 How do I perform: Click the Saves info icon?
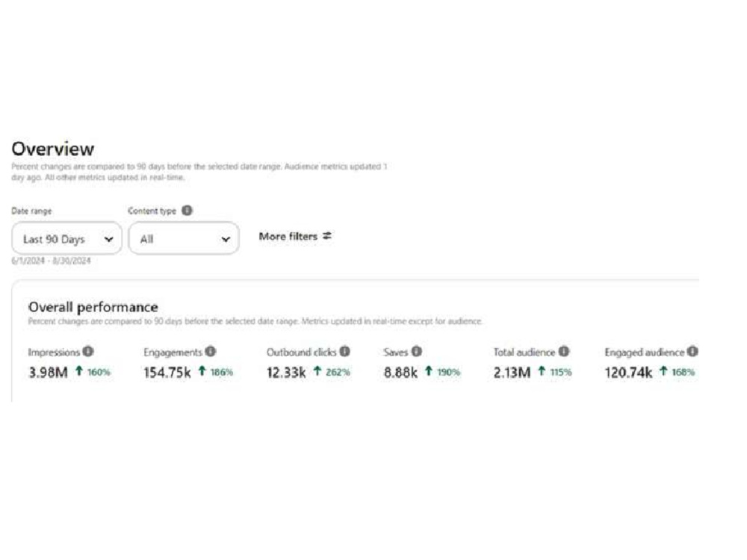(x=416, y=352)
